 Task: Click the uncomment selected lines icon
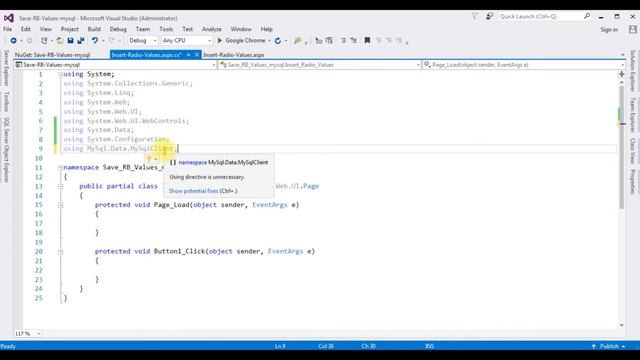pos(353,40)
